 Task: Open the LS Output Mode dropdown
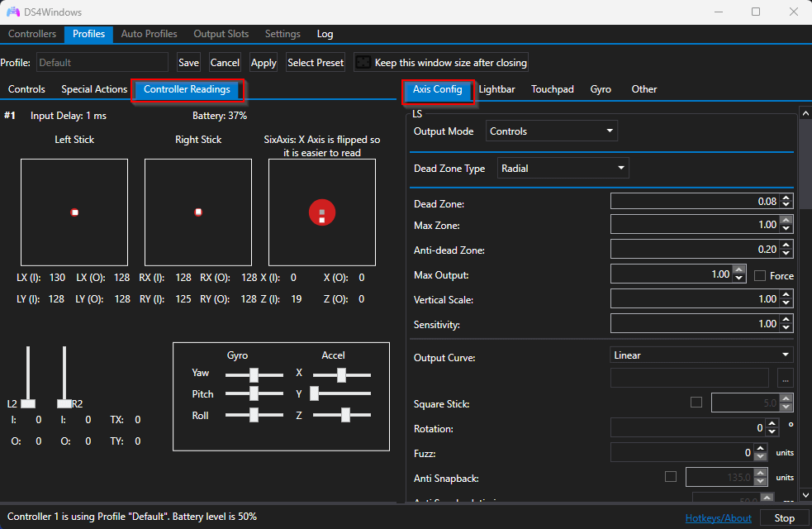[x=552, y=131]
